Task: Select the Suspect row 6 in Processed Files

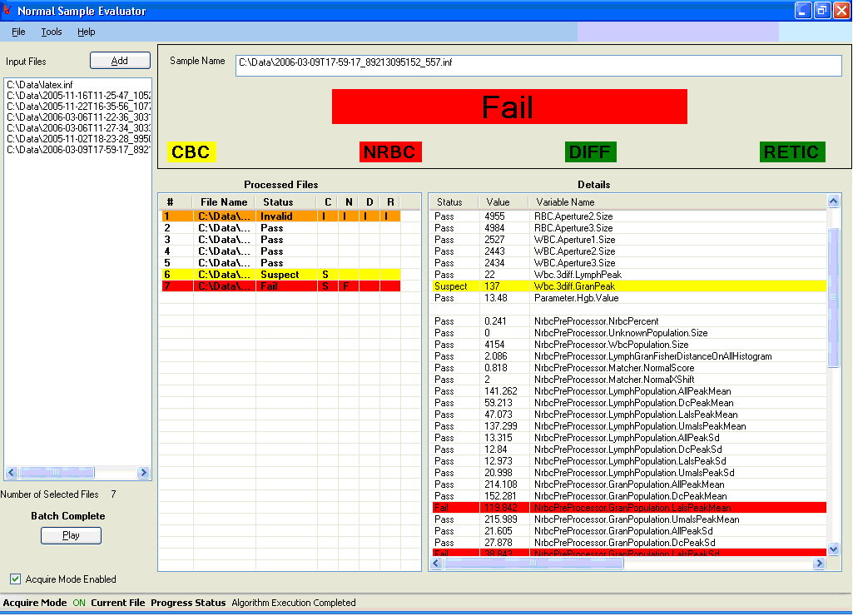Action: 280,275
